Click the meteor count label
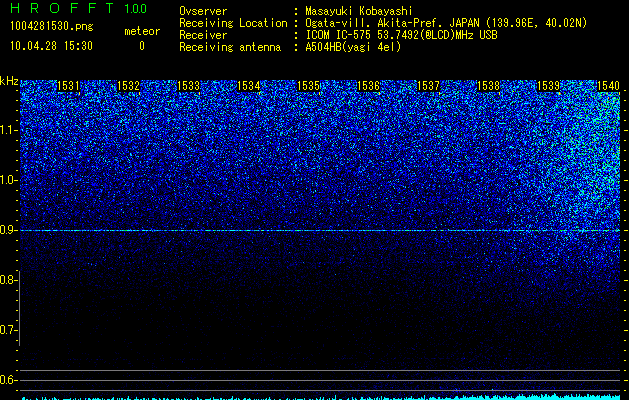The width and height of the screenshot is (629, 400). pyautogui.click(x=142, y=31)
